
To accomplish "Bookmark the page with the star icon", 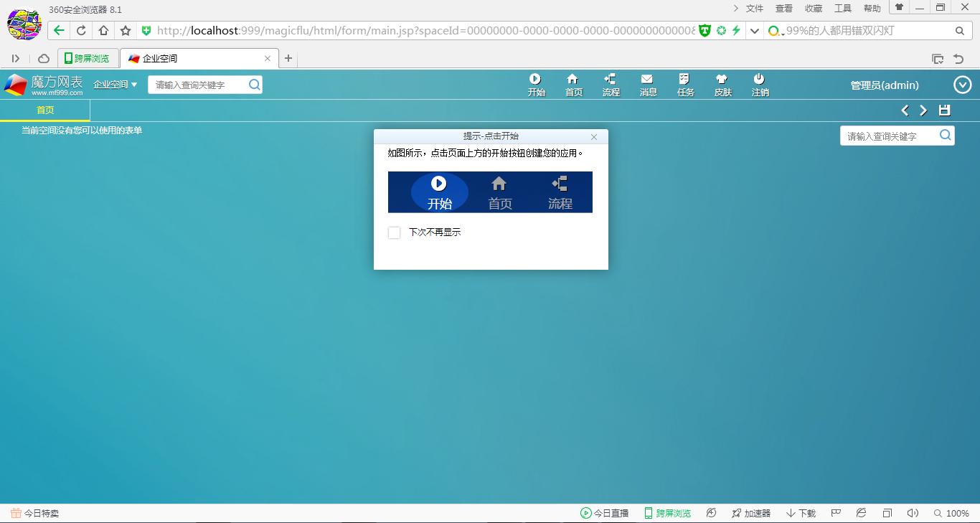I will [126, 31].
